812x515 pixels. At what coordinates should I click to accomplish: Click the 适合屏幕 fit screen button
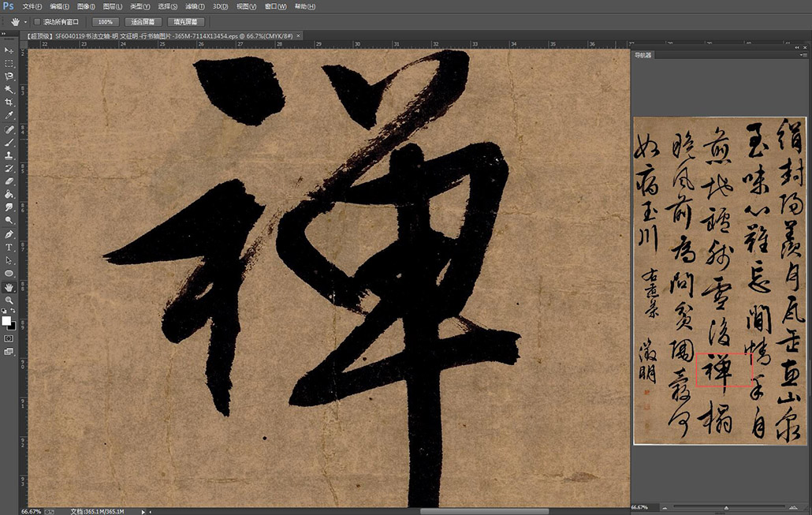pos(143,22)
